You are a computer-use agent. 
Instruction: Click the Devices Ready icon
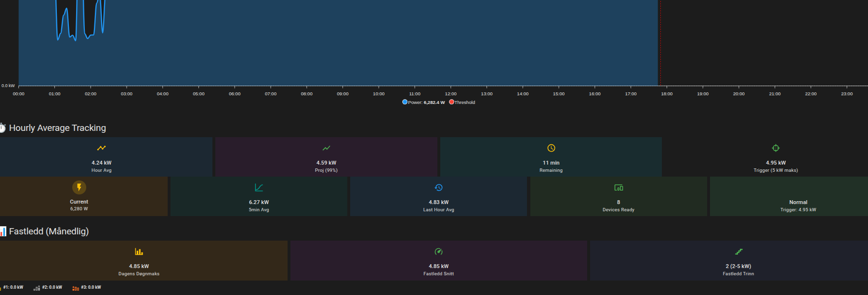[618, 188]
